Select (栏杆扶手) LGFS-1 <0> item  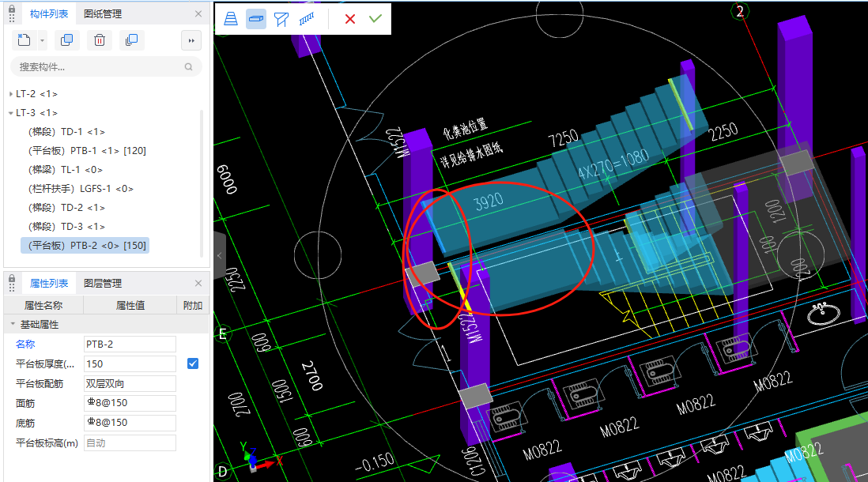tap(81, 189)
